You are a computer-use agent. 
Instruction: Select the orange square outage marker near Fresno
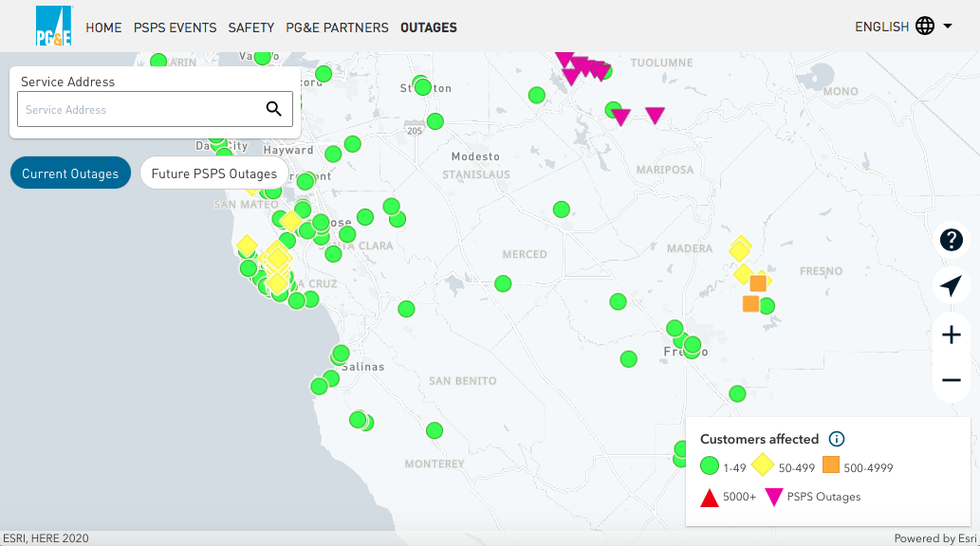pos(758,283)
